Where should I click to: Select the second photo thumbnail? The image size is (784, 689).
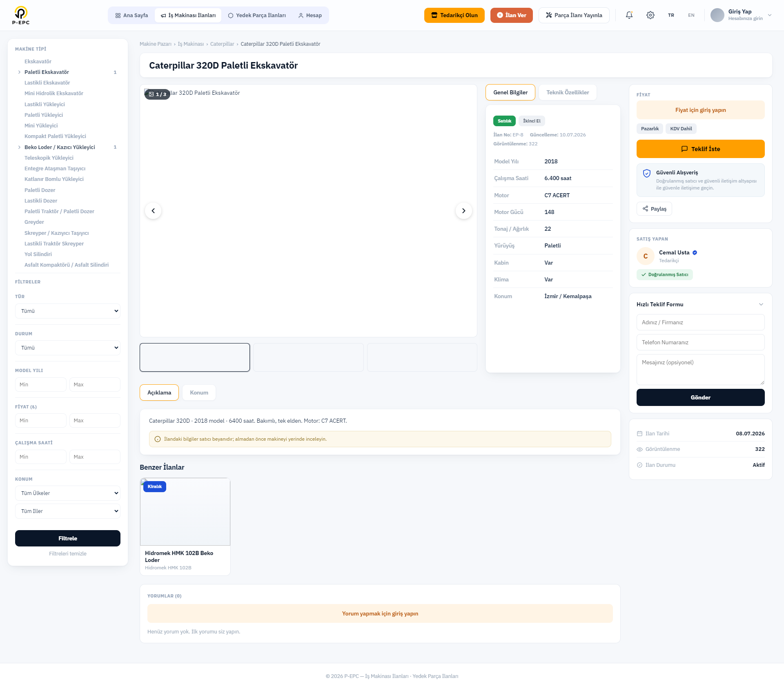pyautogui.click(x=308, y=357)
